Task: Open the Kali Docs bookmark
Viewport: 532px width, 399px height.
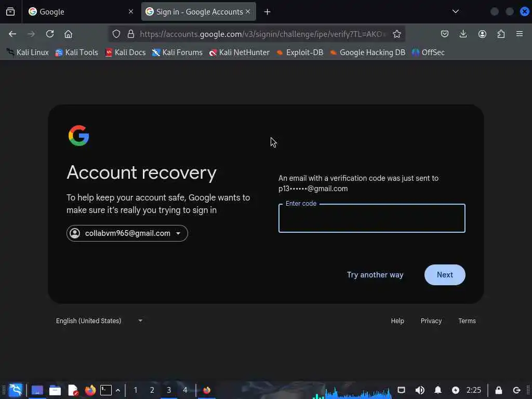Action: pyautogui.click(x=126, y=52)
